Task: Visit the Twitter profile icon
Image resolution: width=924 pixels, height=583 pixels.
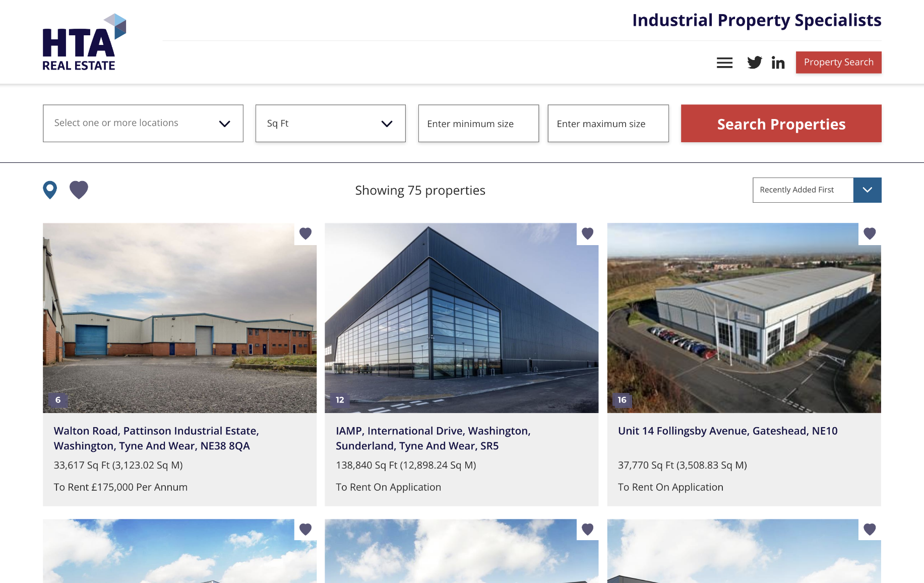Action: [755, 63]
